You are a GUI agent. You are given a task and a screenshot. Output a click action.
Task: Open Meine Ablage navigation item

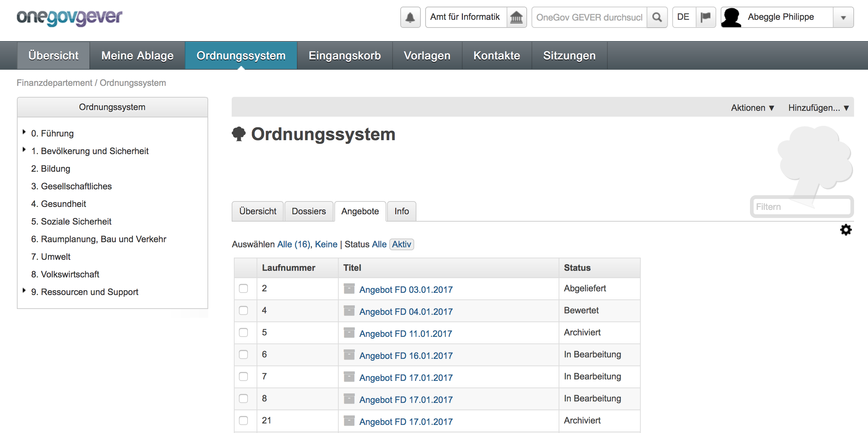(x=137, y=55)
